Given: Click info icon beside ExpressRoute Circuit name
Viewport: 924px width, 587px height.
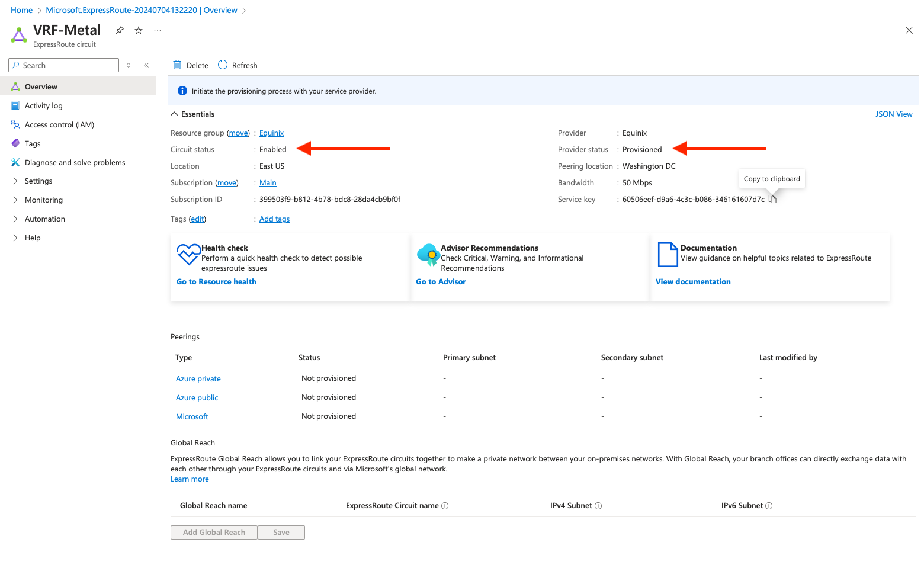Looking at the screenshot, I should [x=445, y=506].
